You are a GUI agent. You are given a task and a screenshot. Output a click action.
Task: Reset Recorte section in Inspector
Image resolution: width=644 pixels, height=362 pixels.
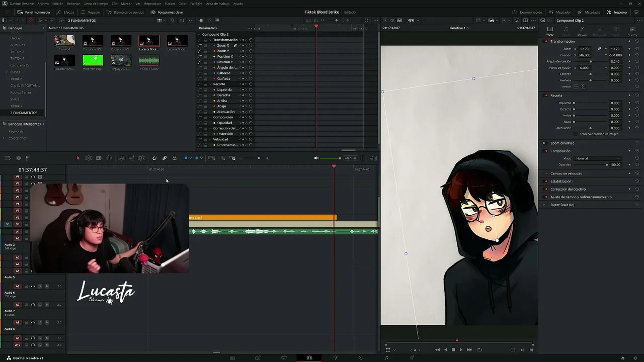click(x=637, y=95)
